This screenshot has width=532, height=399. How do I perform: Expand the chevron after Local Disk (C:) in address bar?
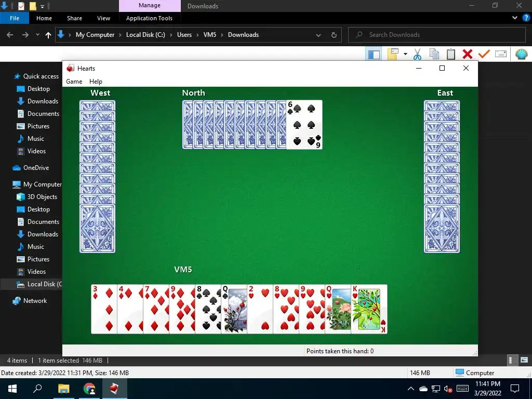pyautogui.click(x=171, y=35)
